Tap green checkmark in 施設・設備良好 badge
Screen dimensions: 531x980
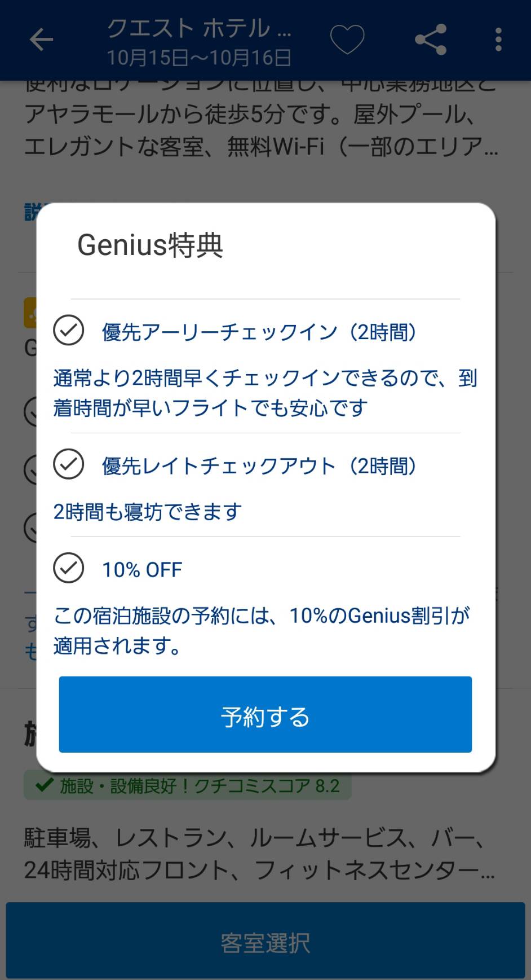click(x=44, y=785)
